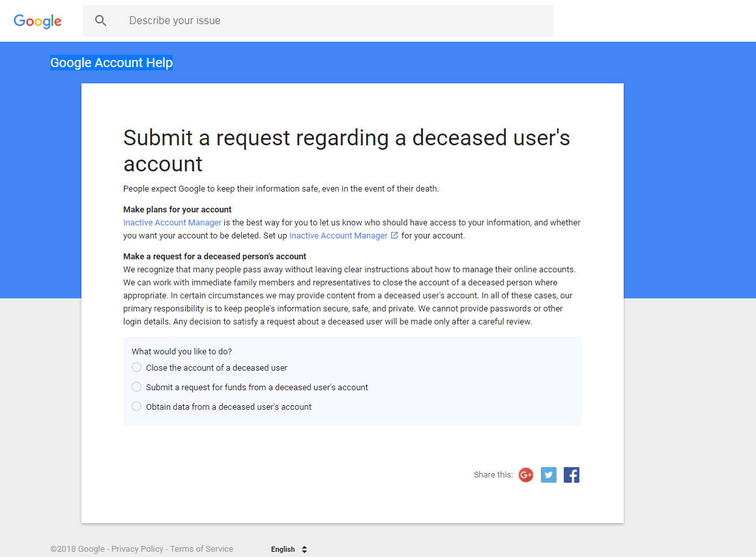Select 'Obtain data from a deceased user's account'
The width and height of the screenshot is (756, 557).
click(x=137, y=407)
